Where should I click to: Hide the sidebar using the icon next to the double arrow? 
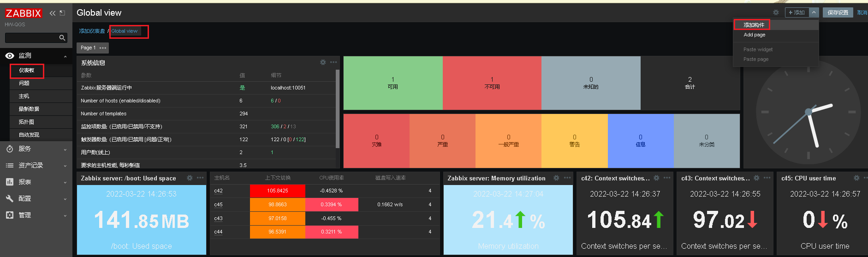point(62,13)
